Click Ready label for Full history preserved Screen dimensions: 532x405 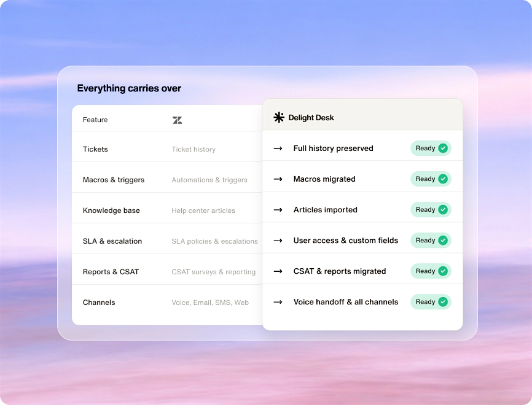[x=425, y=148]
